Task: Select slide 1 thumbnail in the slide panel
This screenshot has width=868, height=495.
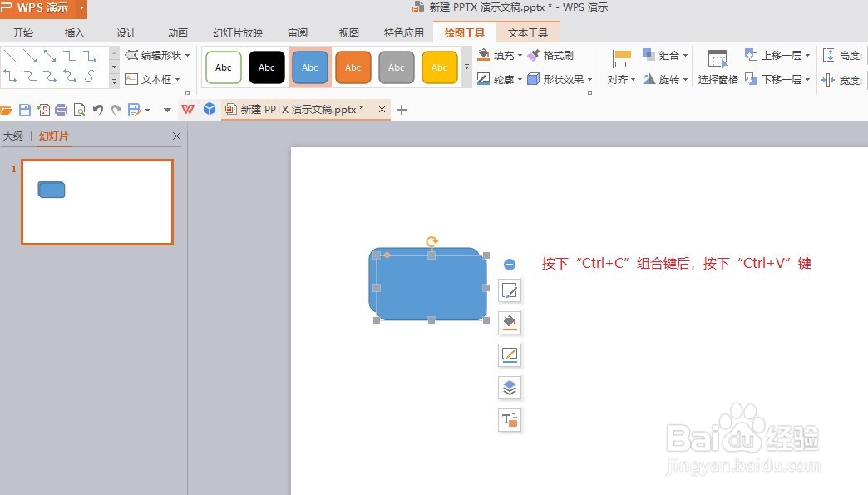Action: click(96, 201)
